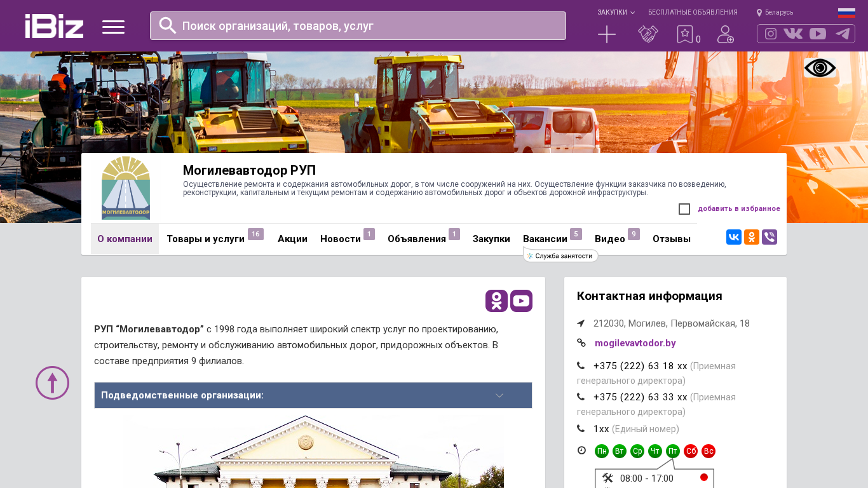Click the building photo thumbnail
The image size is (868, 488).
click(x=313, y=452)
